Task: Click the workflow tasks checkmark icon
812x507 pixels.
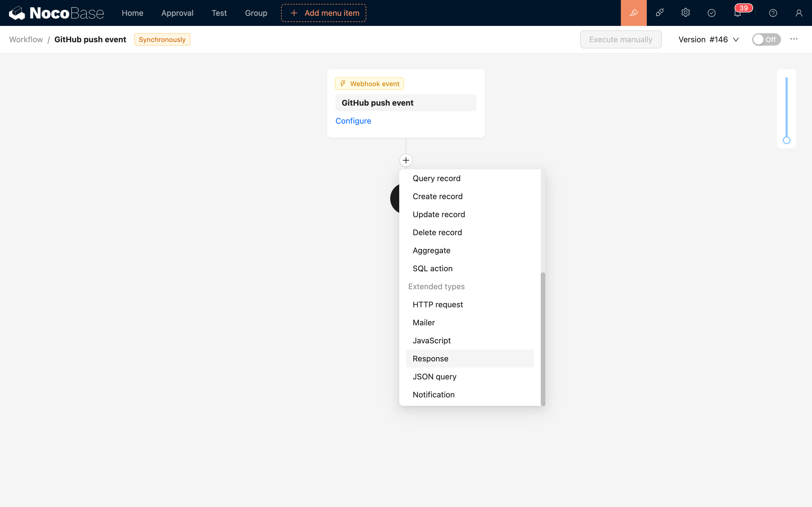Action: [x=711, y=13]
